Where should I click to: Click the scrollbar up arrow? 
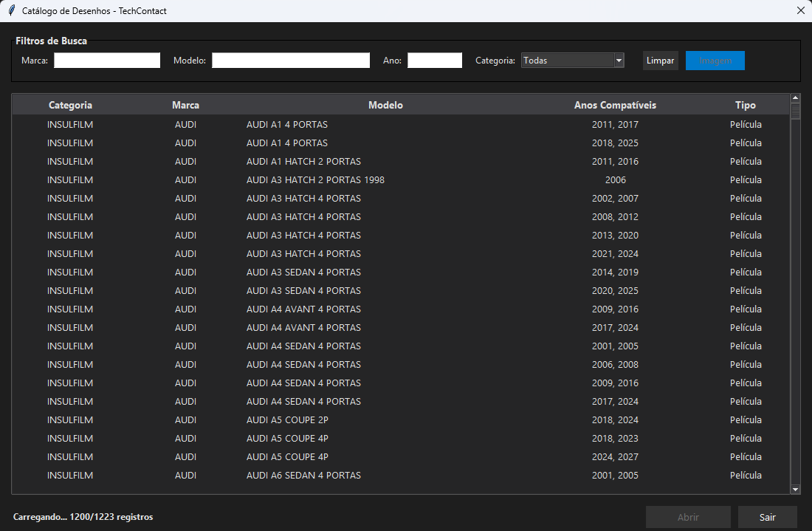(x=796, y=98)
